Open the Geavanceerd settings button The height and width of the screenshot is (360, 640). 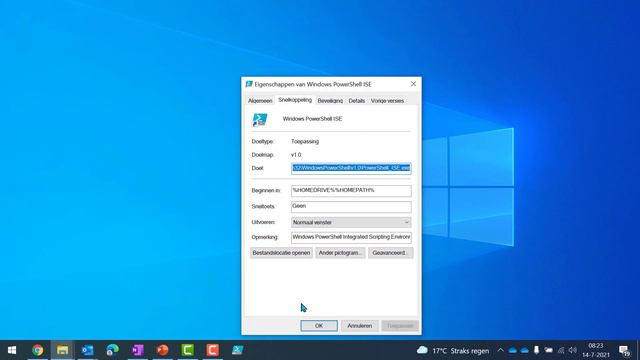click(390, 253)
